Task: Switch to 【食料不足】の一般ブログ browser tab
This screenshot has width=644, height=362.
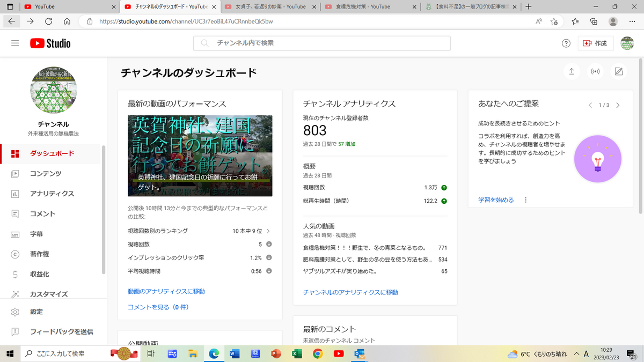Action: click(x=470, y=6)
